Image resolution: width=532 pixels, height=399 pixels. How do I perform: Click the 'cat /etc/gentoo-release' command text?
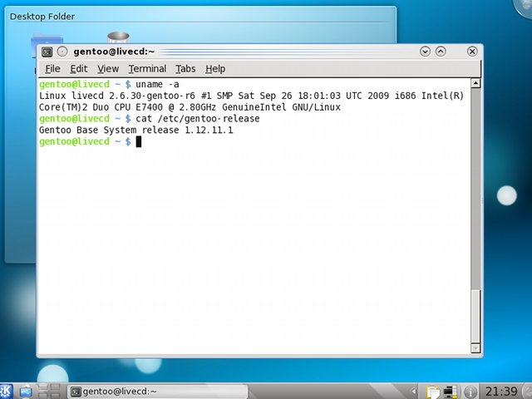(198, 119)
